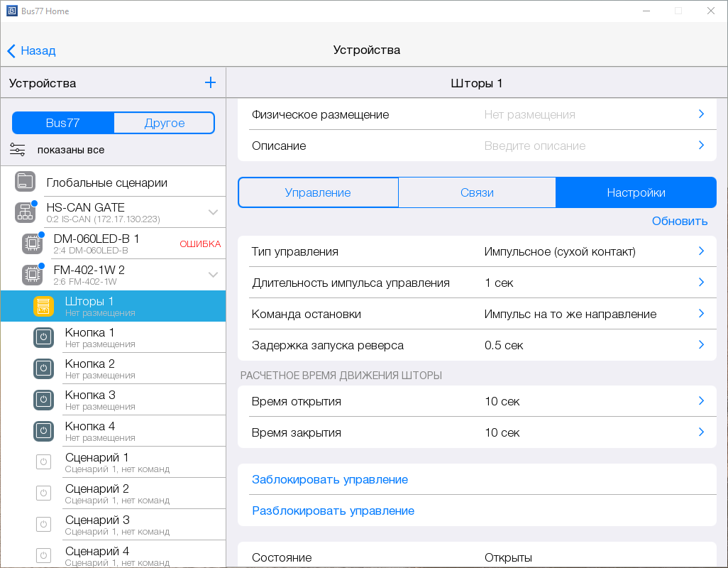The width and height of the screenshot is (728, 568).
Task: Go back with the Назад button
Action: (32, 50)
